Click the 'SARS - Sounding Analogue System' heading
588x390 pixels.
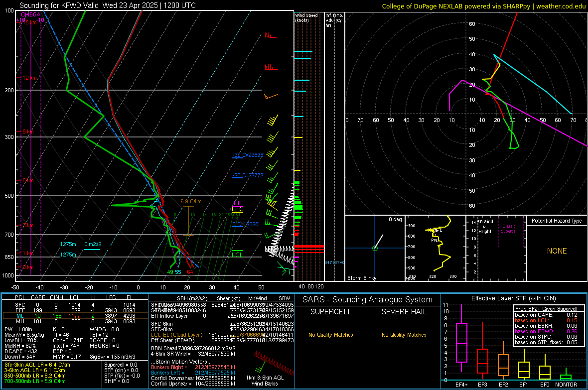pyautogui.click(x=368, y=300)
